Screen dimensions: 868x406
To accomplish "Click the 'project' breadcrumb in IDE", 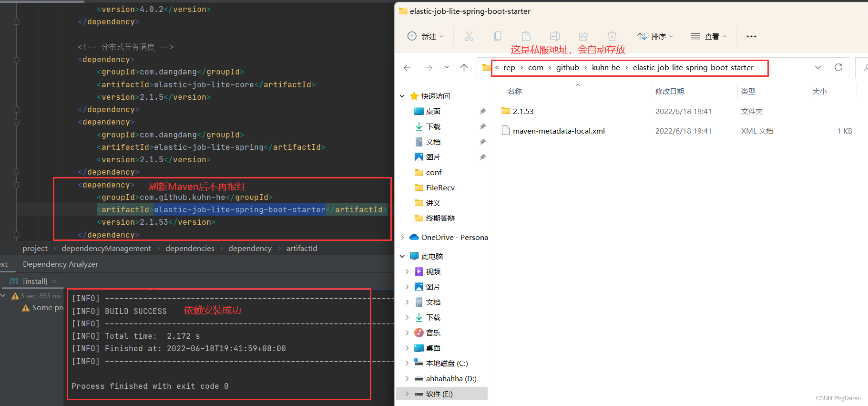I will coord(35,248).
